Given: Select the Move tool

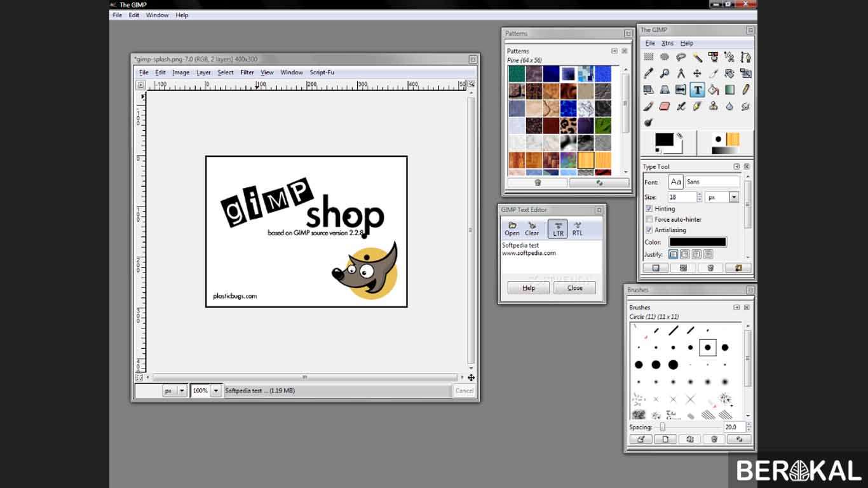Looking at the screenshot, I should pyautogui.click(x=698, y=74).
